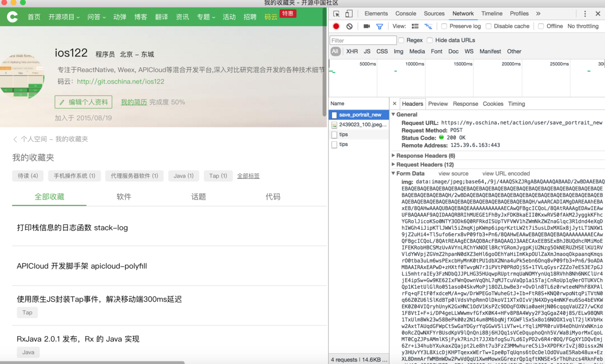Open the 问答 dropdown menu
This screenshot has height=364, width=605.
[97, 17]
